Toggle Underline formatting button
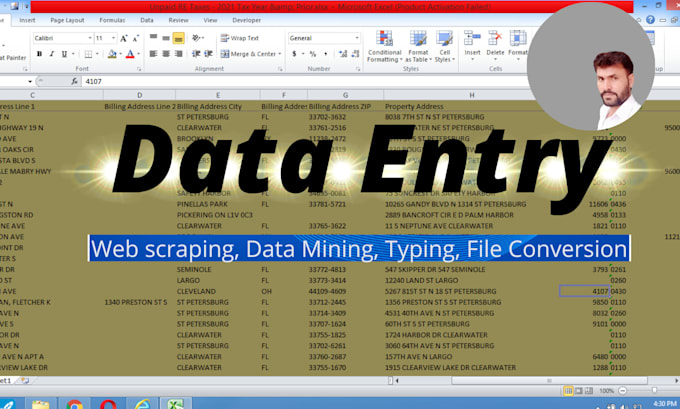 [64, 54]
